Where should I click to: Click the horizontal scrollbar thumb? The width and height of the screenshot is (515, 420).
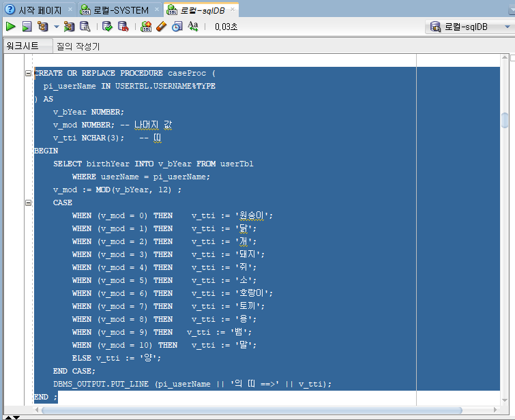point(252,410)
